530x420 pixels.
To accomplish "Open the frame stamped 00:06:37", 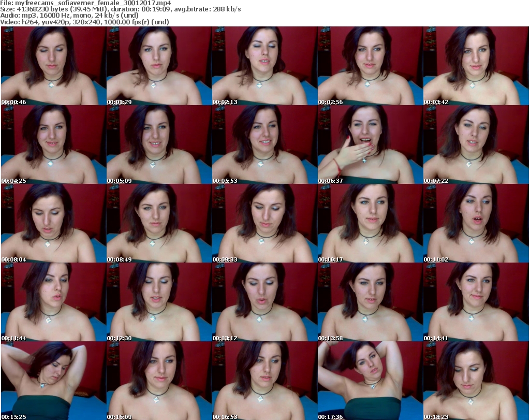I will point(370,144).
